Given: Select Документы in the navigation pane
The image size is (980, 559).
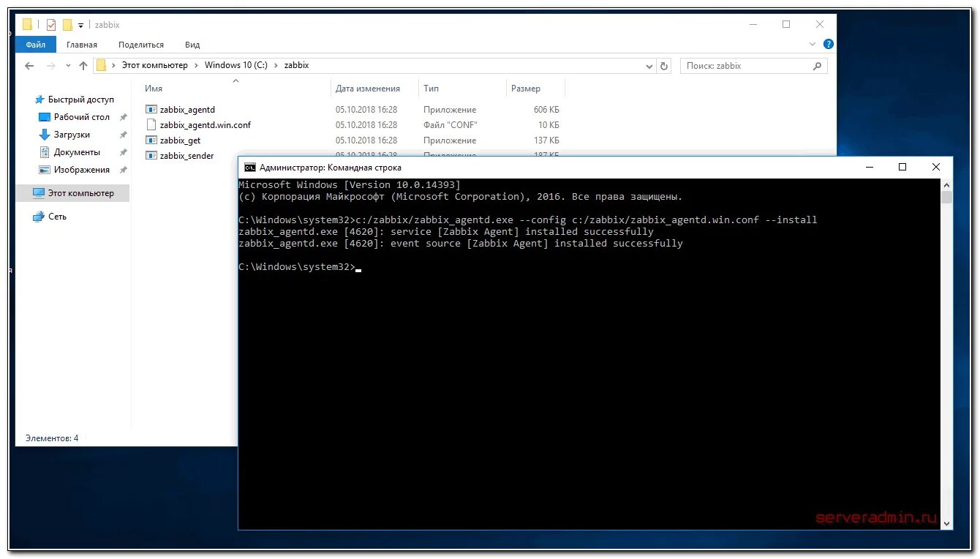Looking at the screenshot, I should [77, 152].
